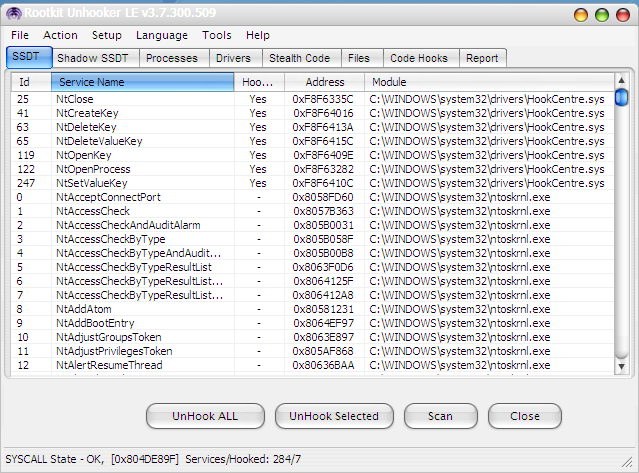This screenshot has width=639, height=473.
Task: Click the blue vertical scrollbar thumb
Action: click(x=621, y=97)
